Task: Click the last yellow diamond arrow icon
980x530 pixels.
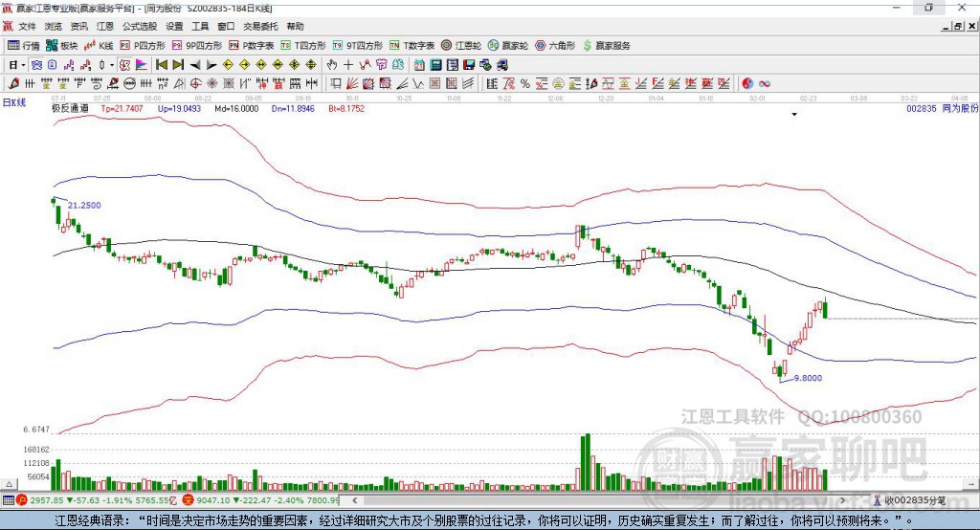Action: (x=311, y=65)
